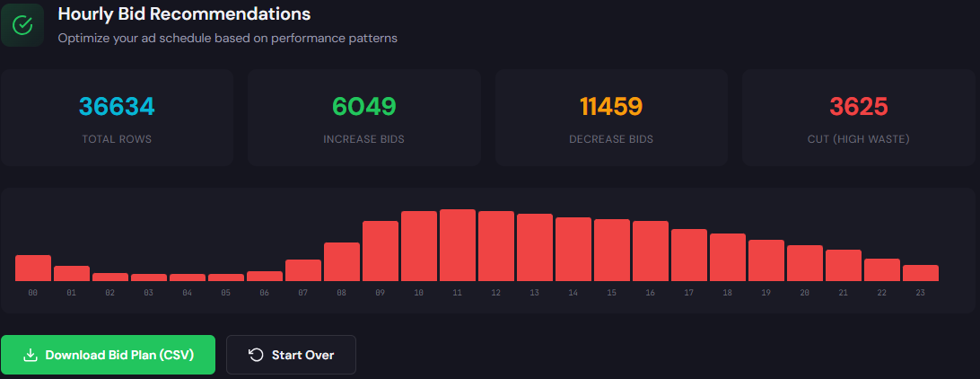Click the bar for hour 20
980x379 pixels.
pos(805,263)
